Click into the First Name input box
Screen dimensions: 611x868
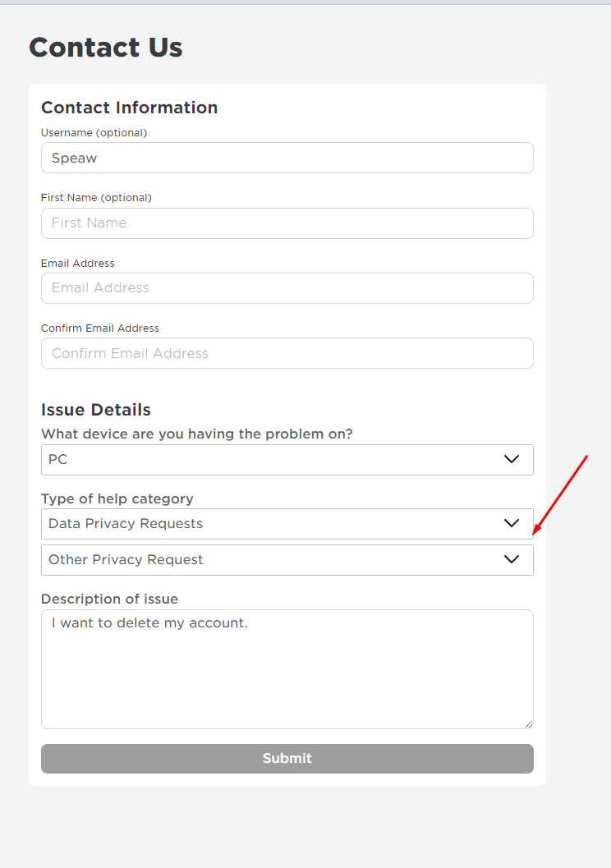tap(287, 223)
